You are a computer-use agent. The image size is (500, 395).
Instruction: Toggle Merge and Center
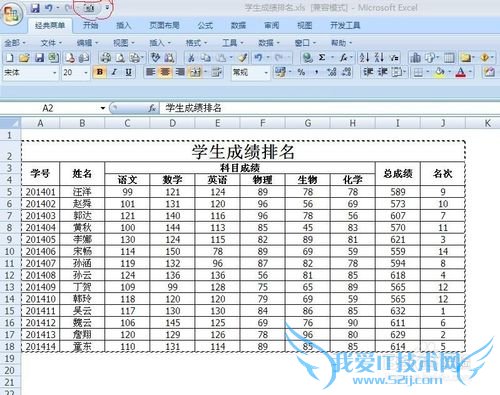195,72
